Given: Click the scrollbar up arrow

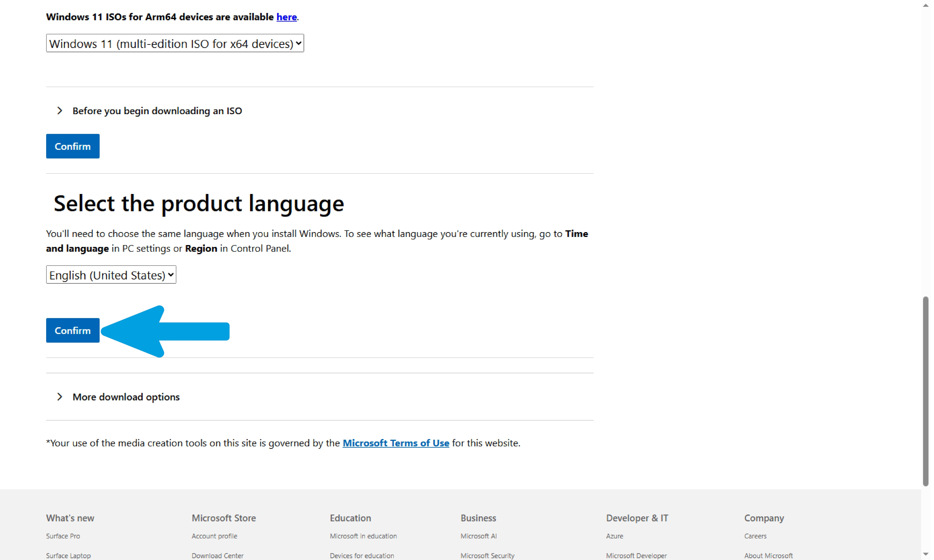Looking at the screenshot, I should [925, 5].
